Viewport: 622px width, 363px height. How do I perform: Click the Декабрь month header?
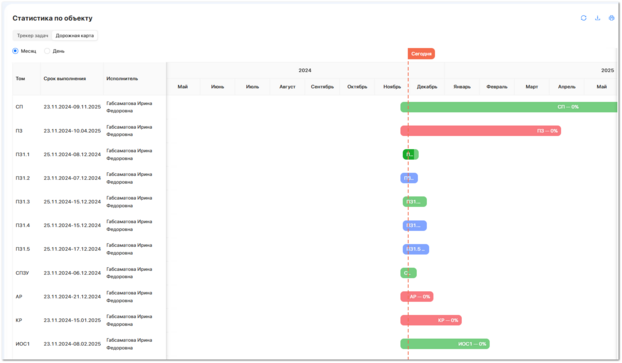pyautogui.click(x=427, y=86)
